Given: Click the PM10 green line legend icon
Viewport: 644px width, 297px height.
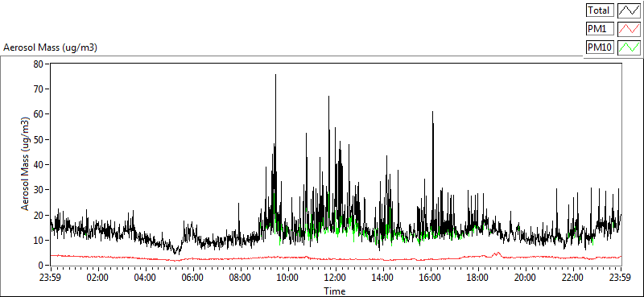Looking at the screenshot, I should (x=629, y=47).
